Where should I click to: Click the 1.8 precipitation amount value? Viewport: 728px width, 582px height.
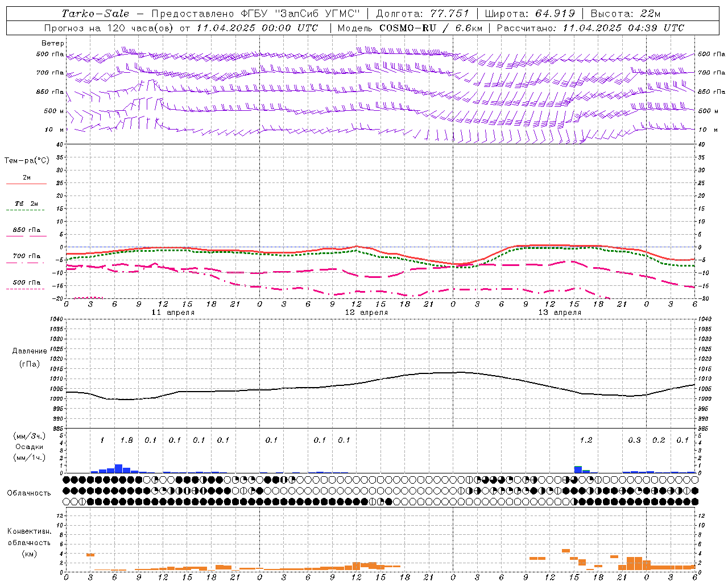tap(126, 440)
